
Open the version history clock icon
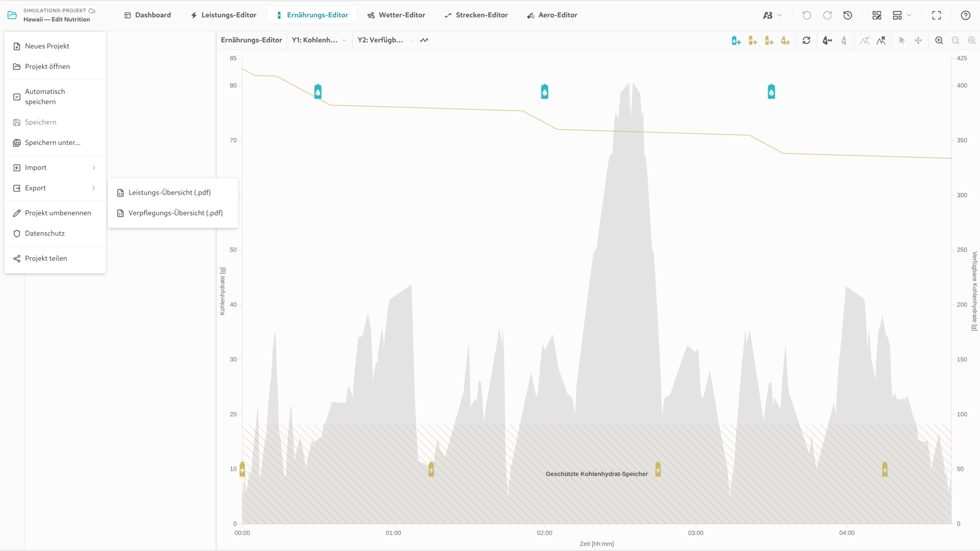(847, 15)
